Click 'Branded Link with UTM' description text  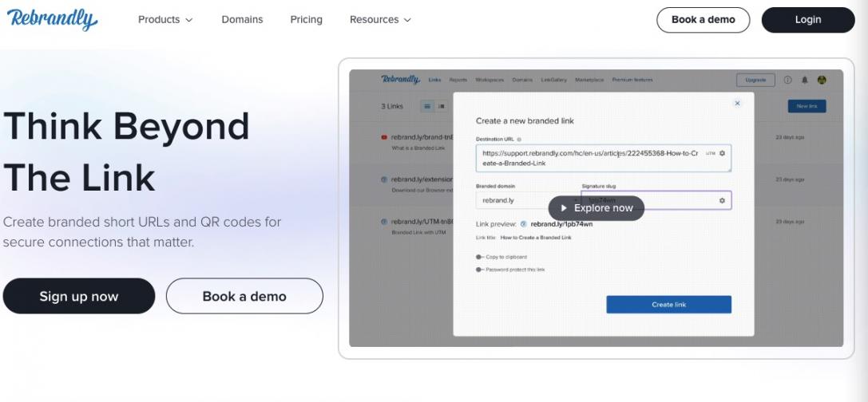pyautogui.click(x=418, y=232)
